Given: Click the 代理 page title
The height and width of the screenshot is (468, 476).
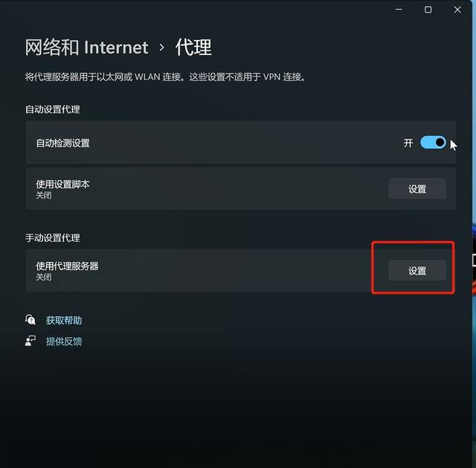Looking at the screenshot, I should point(193,48).
